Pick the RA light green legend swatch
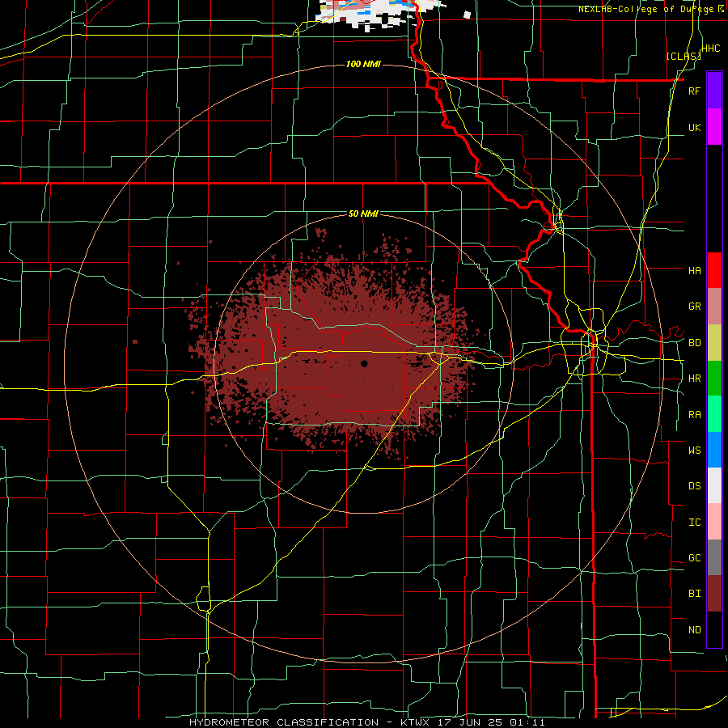Screen dimensions: 728x728 (x=714, y=414)
